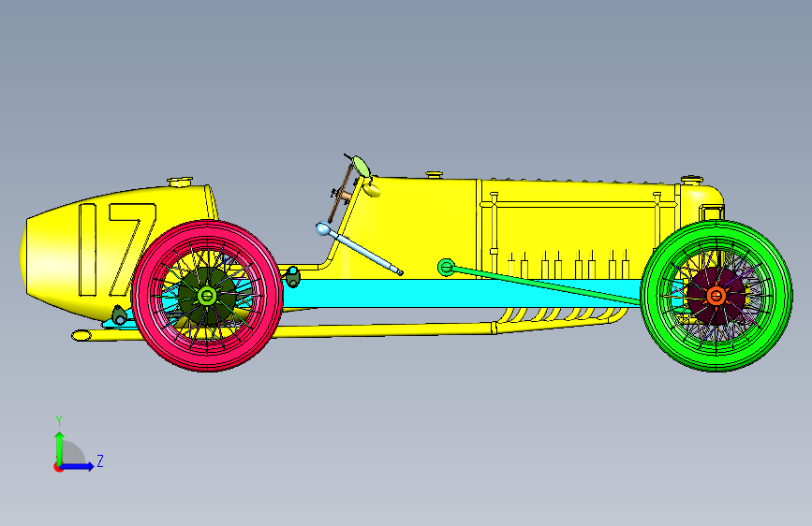Select the digit 1 on the tail
This screenshot has width=812, height=526.
[x=87, y=250]
